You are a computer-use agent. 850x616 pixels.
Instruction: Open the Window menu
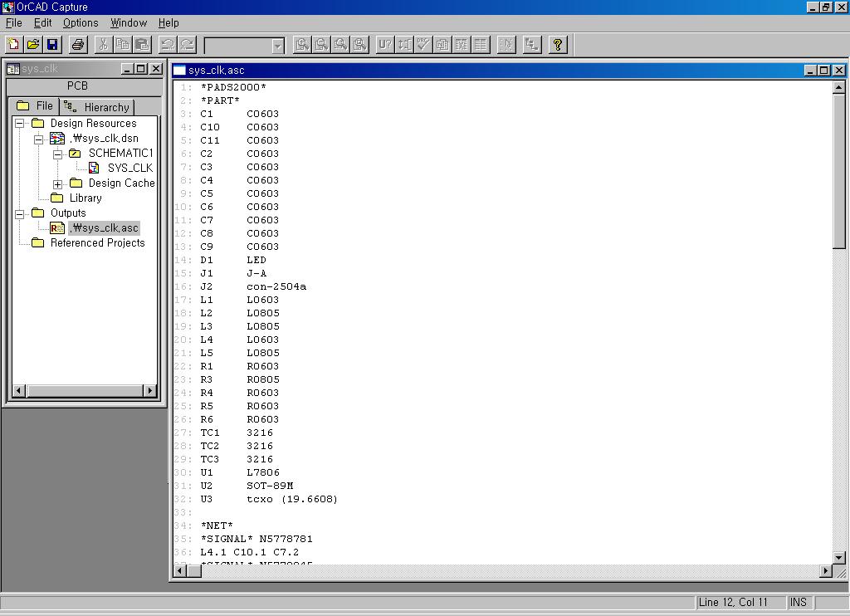coord(129,22)
